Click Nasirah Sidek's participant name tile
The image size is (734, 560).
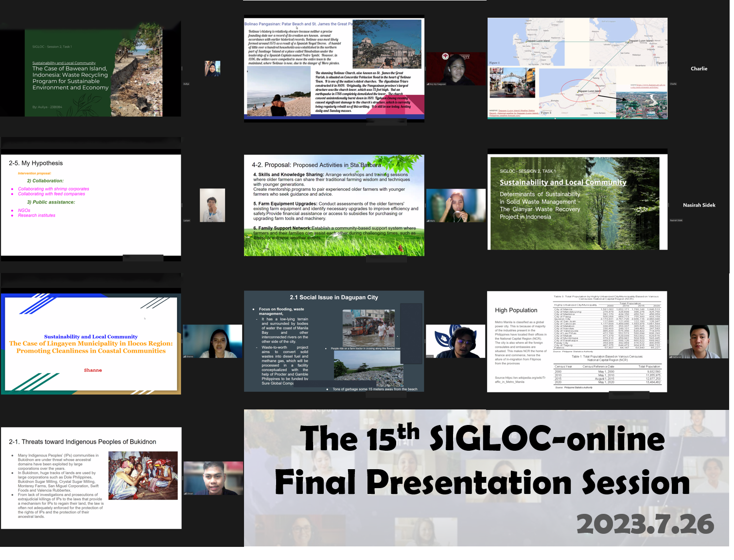[x=699, y=205]
